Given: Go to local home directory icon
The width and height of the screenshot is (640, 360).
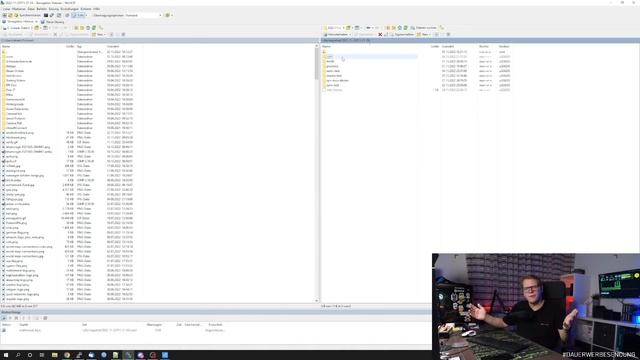Looking at the screenshot, I should (88, 28).
